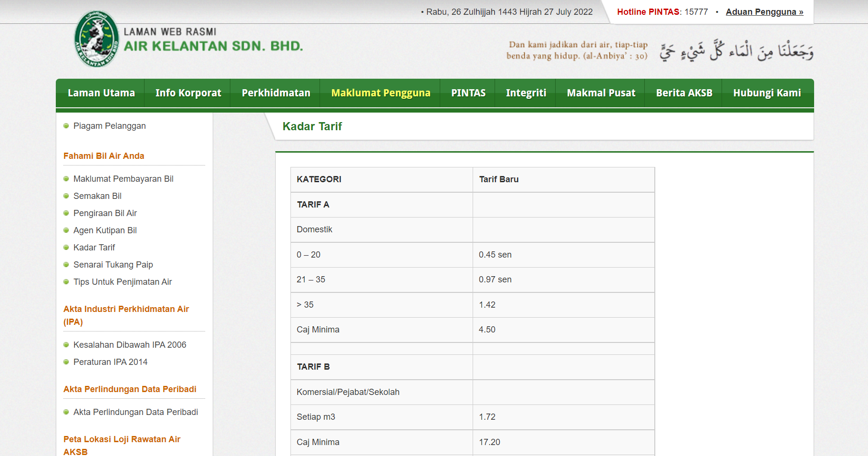Click the Tarif Baru header cell
The width and height of the screenshot is (868, 456).
pos(564,179)
